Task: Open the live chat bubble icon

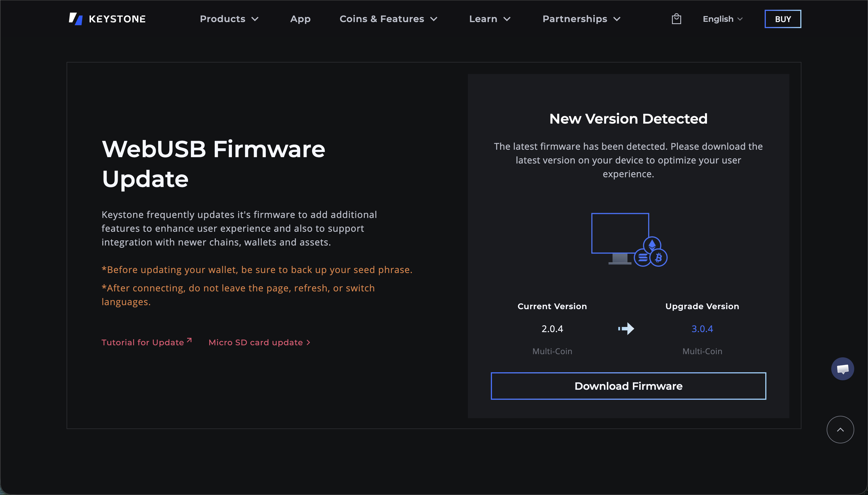Action: pyautogui.click(x=842, y=369)
